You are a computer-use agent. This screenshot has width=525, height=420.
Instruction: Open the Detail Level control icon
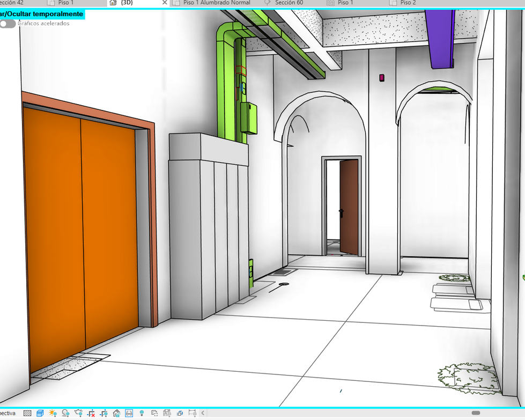point(27,413)
